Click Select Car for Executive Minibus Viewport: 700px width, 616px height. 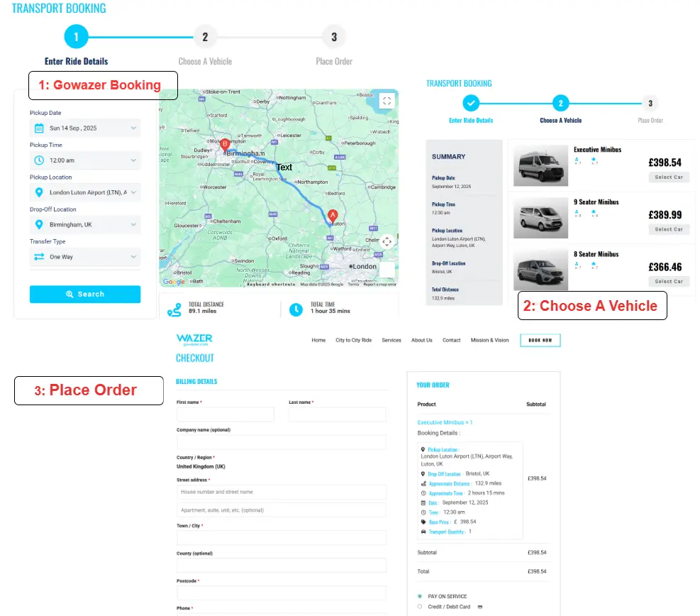[668, 177]
